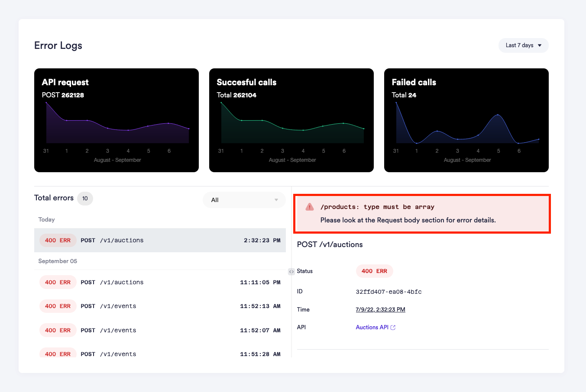Select today's 2:32:23 PM auctions error

tap(160, 240)
